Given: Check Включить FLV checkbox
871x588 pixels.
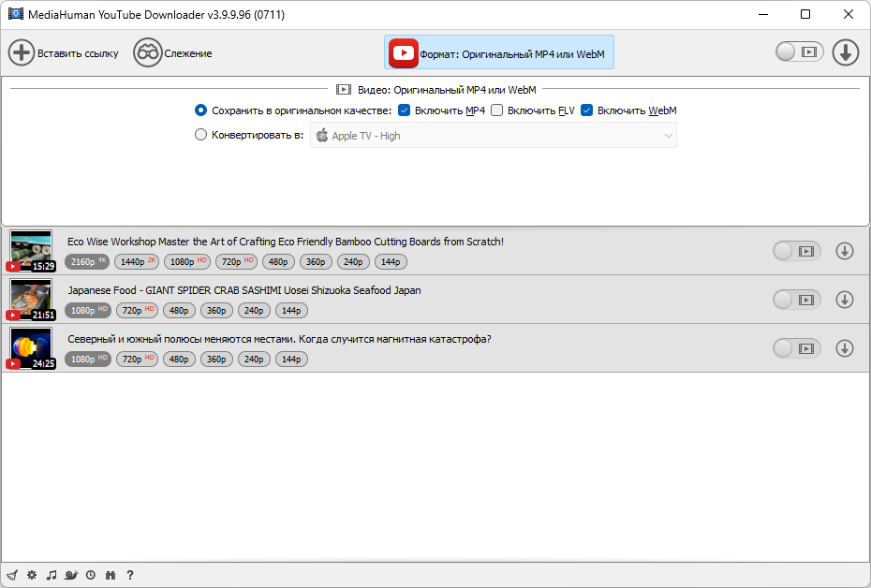Looking at the screenshot, I should click(497, 110).
